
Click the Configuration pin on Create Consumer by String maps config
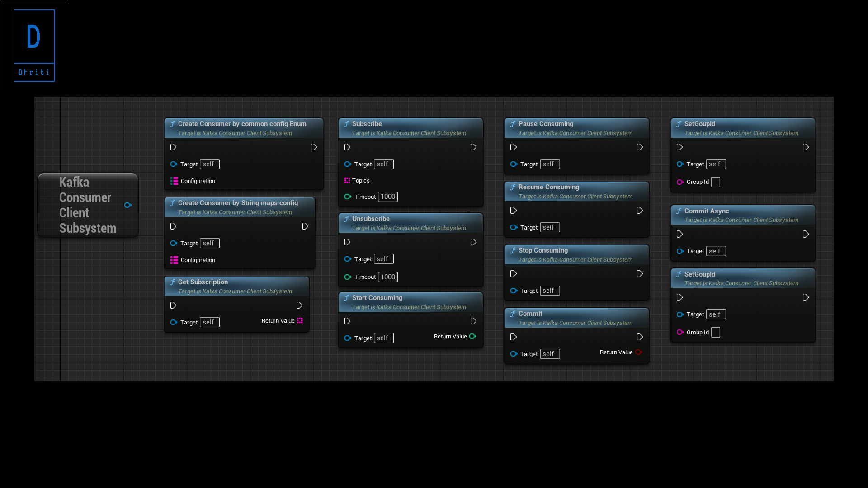click(x=175, y=260)
